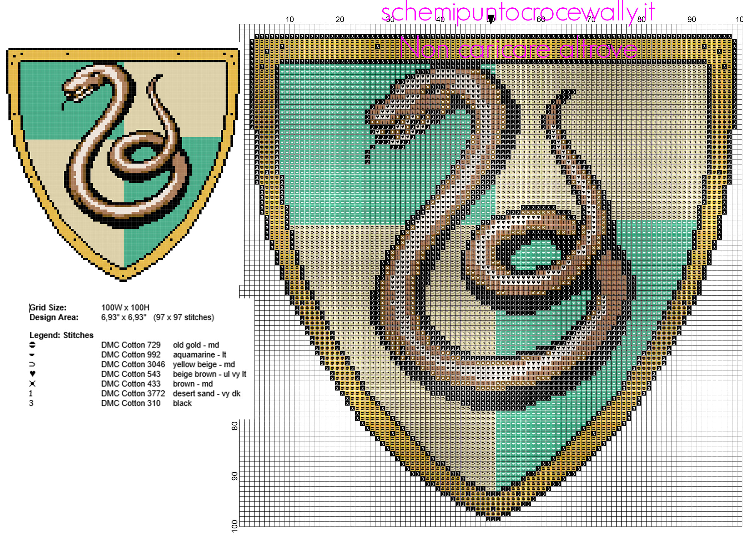
Task: Click the old gold legend symbol
Action: [x=33, y=345]
